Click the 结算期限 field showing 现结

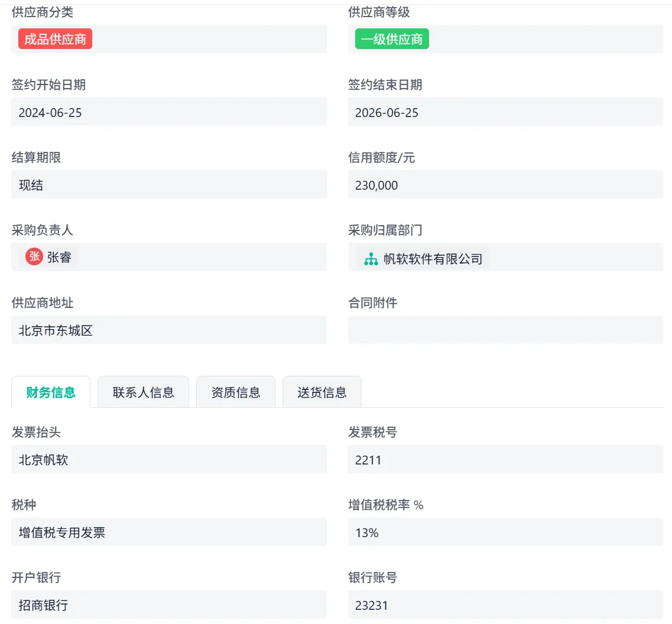(x=169, y=185)
